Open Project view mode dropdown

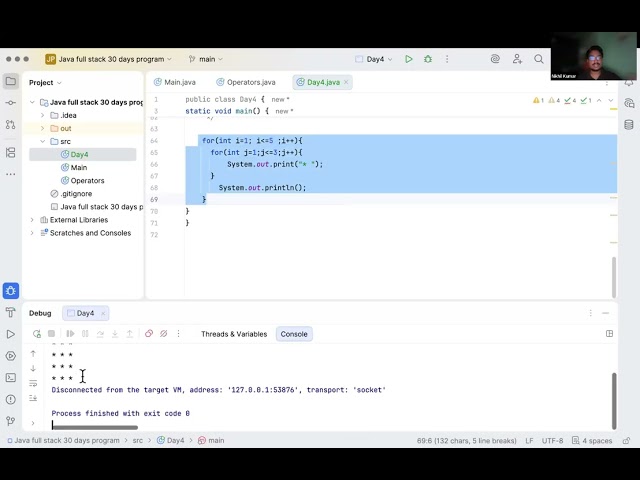45,82
